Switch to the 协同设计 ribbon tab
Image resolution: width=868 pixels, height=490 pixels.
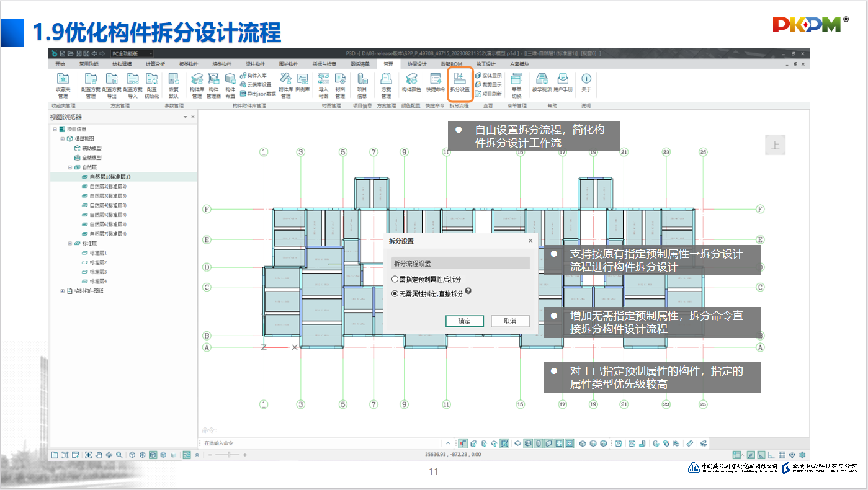(x=416, y=64)
